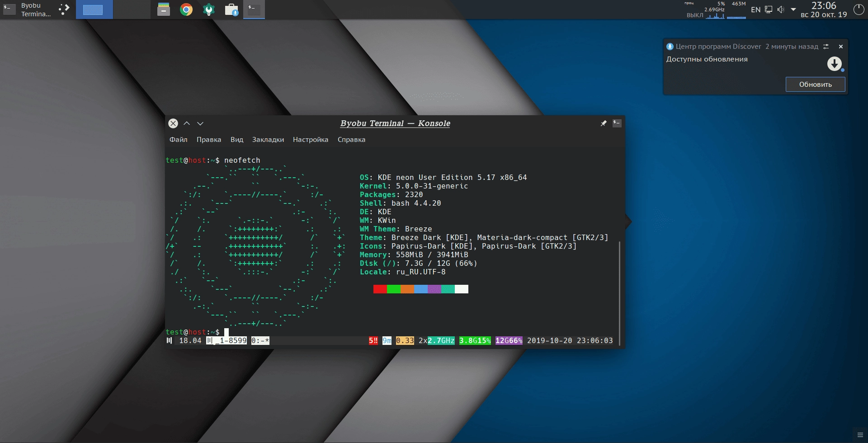This screenshot has height=443, width=868.
Task: Click the Konsole vertical scrollbar
Action: click(619, 294)
